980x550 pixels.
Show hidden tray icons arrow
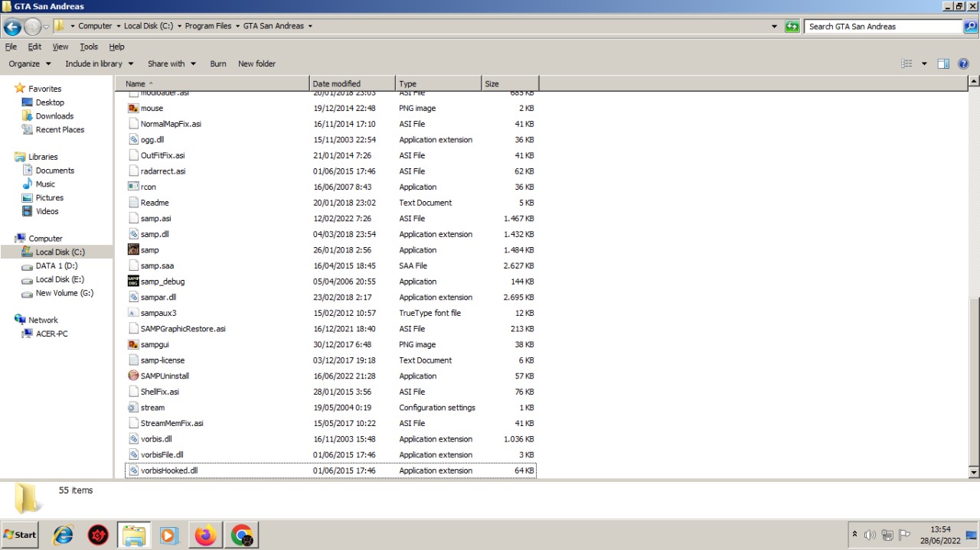click(x=854, y=534)
